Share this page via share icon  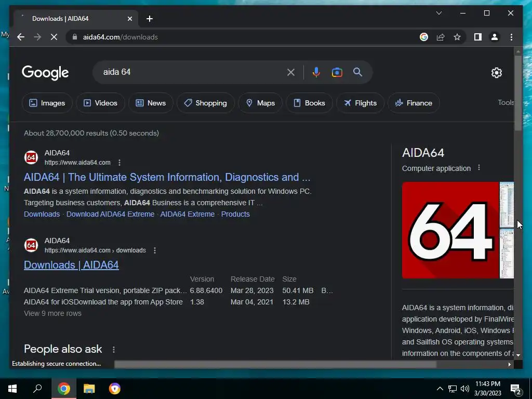click(x=441, y=37)
